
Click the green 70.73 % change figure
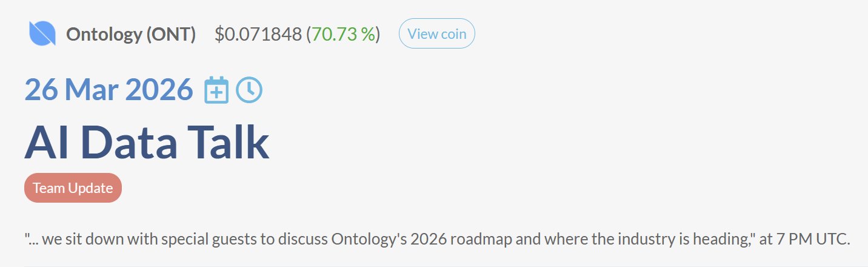344,35
